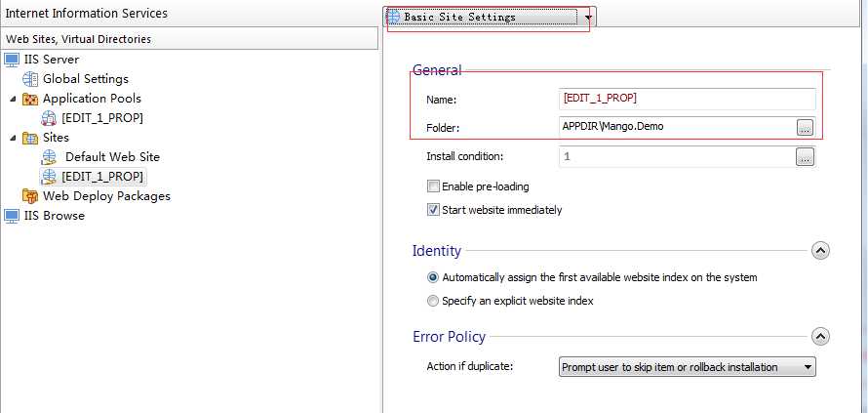Collapse the Identity section
The height and width of the screenshot is (413, 868).
click(x=820, y=251)
